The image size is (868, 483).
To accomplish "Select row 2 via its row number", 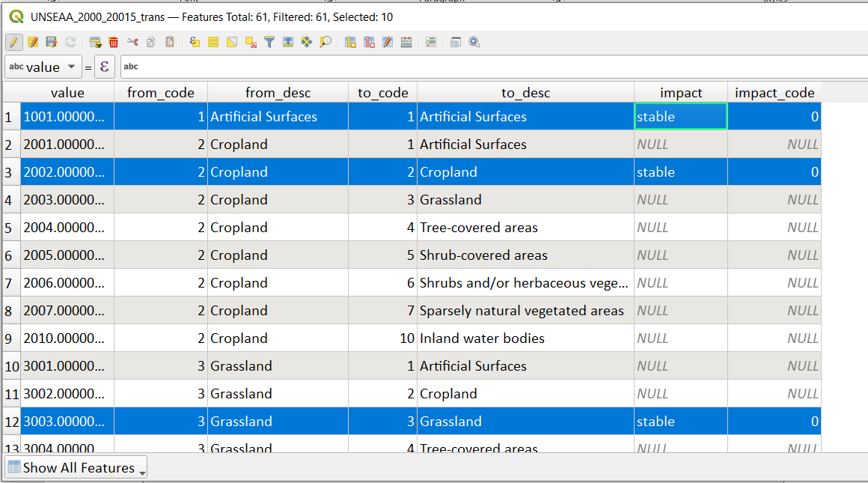I will point(12,145).
